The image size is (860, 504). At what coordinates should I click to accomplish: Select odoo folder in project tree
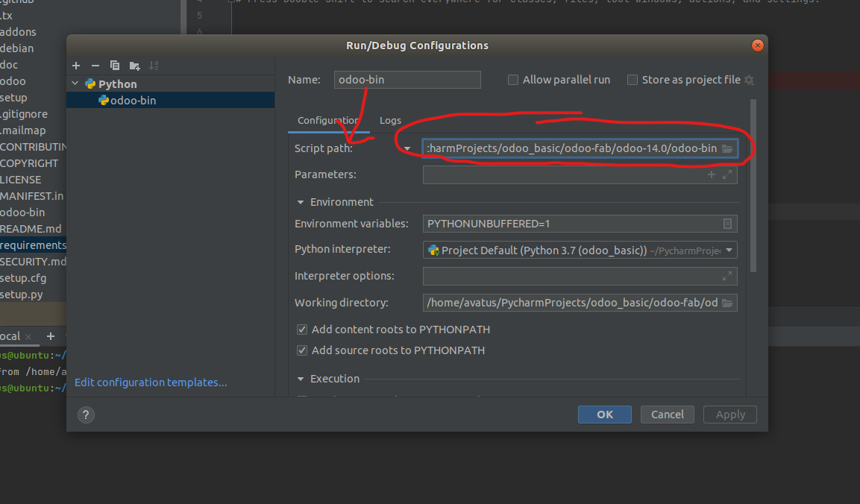(x=13, y=81)
